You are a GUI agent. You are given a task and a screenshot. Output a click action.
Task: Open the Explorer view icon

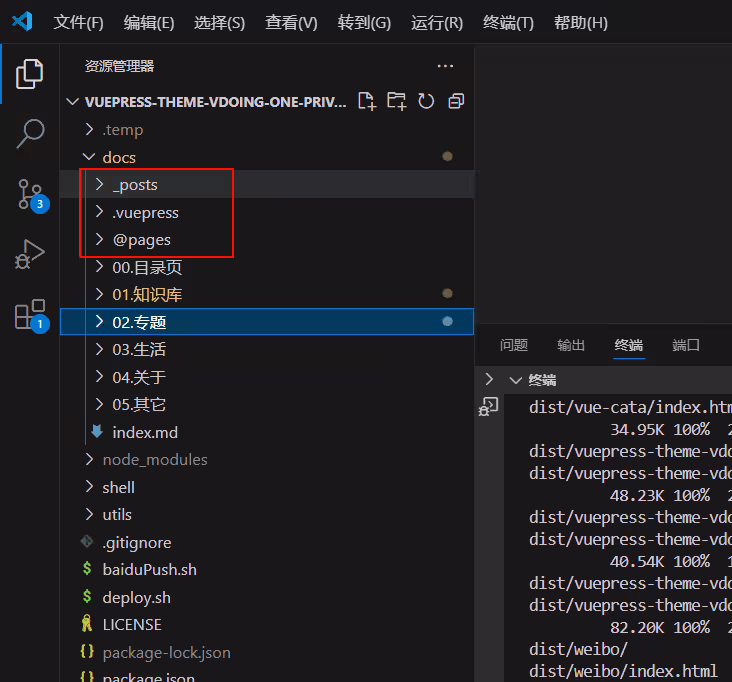point(29,74)
